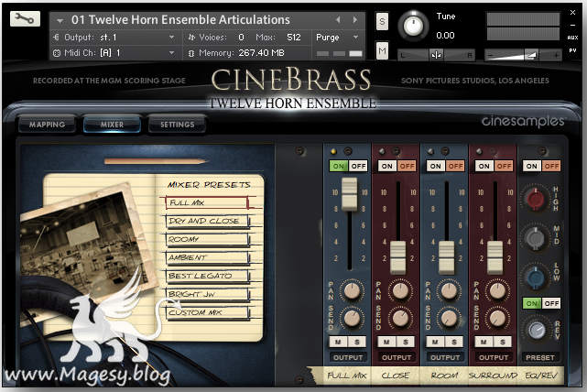Open Room channel OUTPUT selector
The height and width of the screenshot is (392, 587).
[445, 357]
